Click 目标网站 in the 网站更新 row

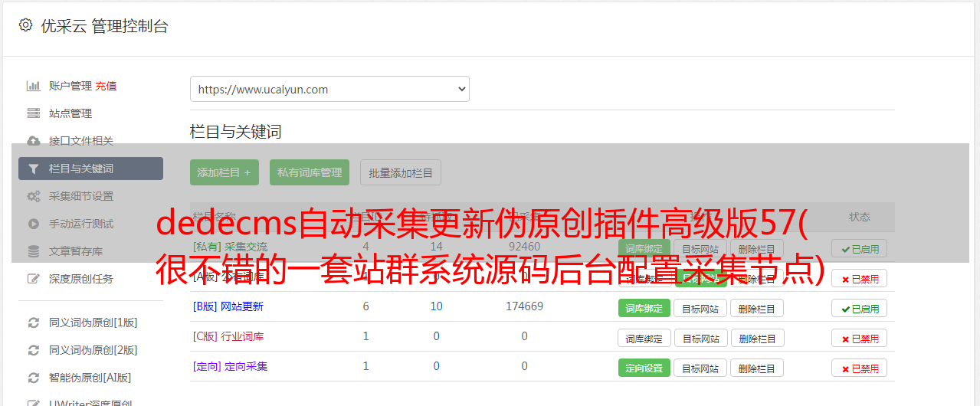tap(700, 308)
